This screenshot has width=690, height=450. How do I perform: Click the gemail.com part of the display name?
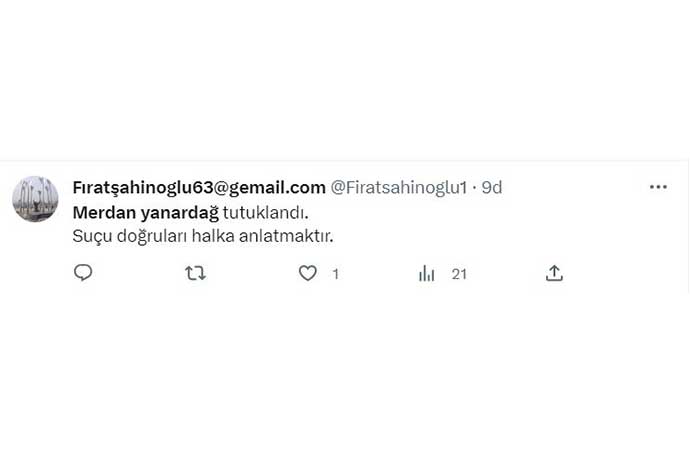tap(277, 188)
